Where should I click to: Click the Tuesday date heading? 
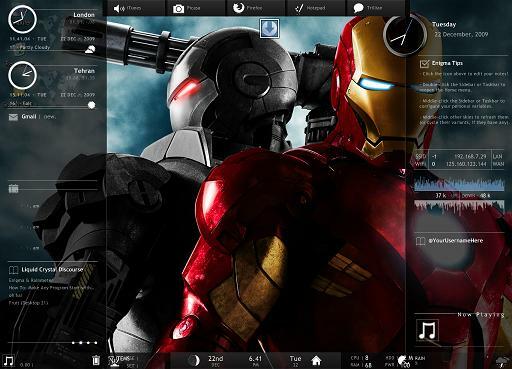(x=444, y=24)
